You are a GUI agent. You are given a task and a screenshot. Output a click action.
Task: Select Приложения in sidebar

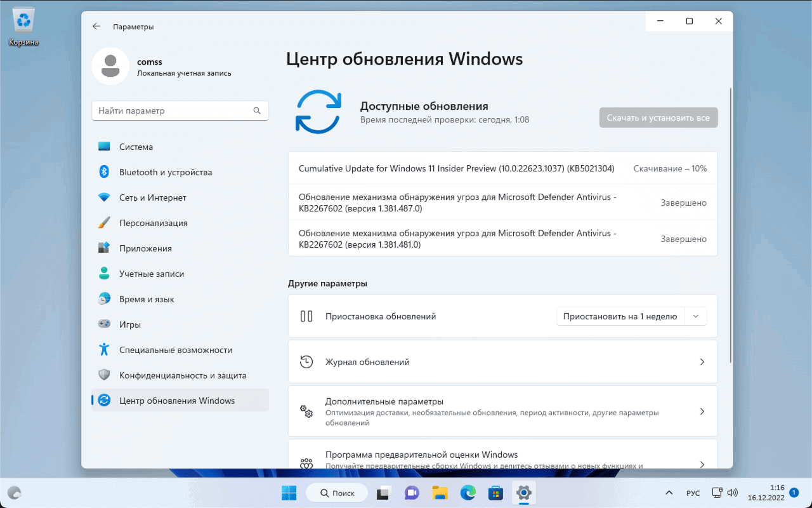point(180,248)
